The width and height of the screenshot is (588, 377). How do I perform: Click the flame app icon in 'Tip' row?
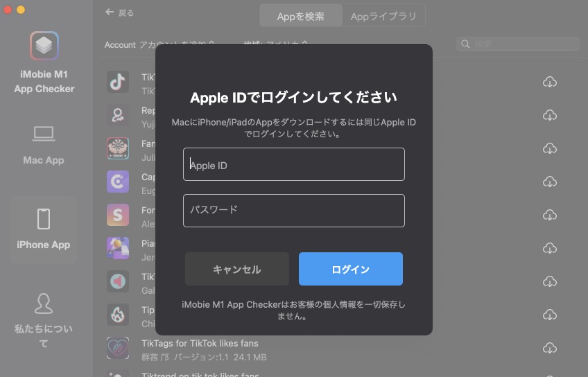[118, 315]
